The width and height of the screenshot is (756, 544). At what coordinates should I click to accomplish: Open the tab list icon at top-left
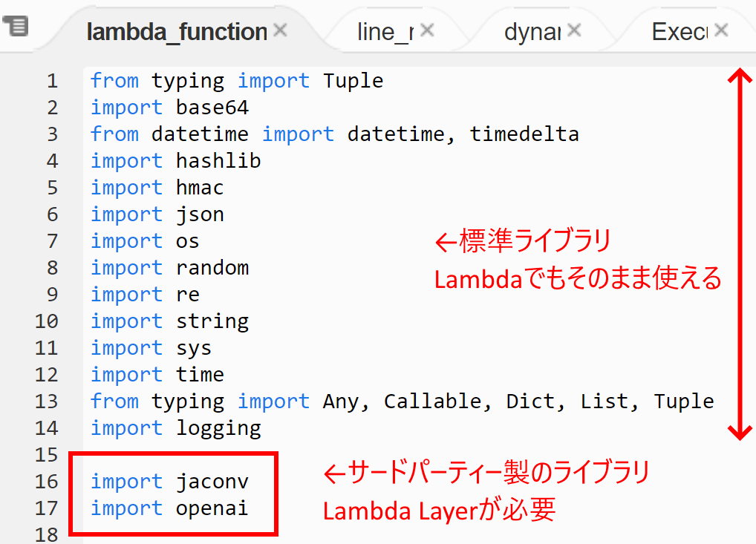16,25
